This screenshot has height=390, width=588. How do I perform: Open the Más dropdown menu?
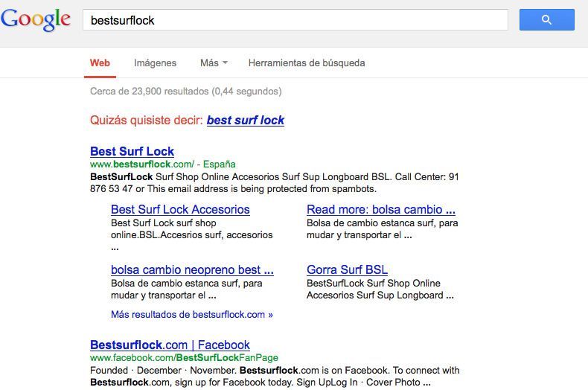214,63
